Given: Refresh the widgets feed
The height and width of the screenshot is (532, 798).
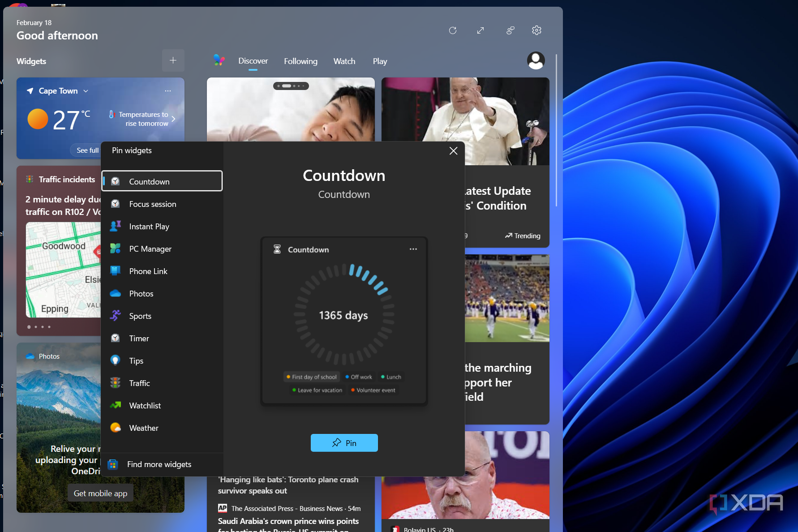Looking at the screenshot, I should [453, 30].
